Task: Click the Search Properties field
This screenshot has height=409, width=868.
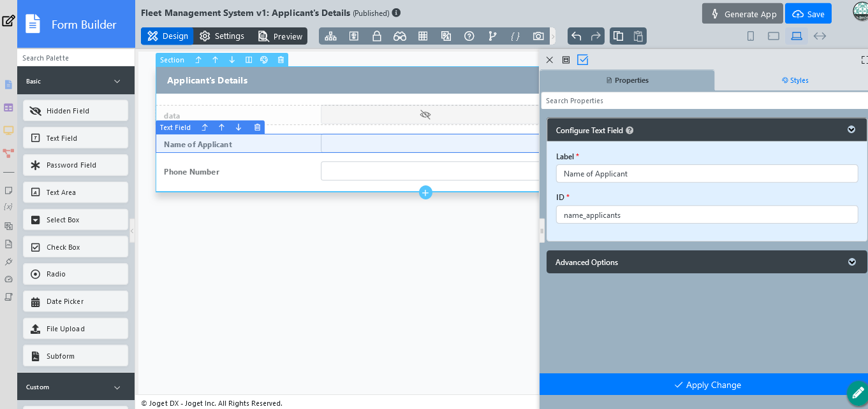Action: click(705, 101)
